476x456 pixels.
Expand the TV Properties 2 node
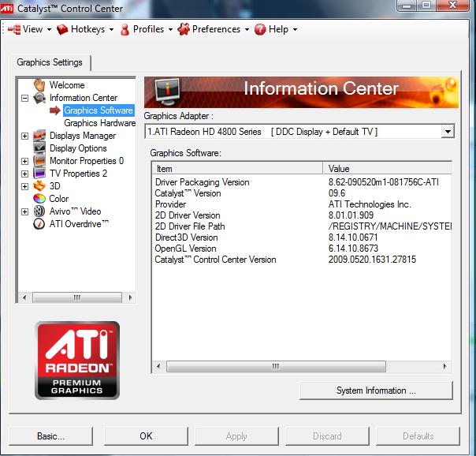pos(25,174)
